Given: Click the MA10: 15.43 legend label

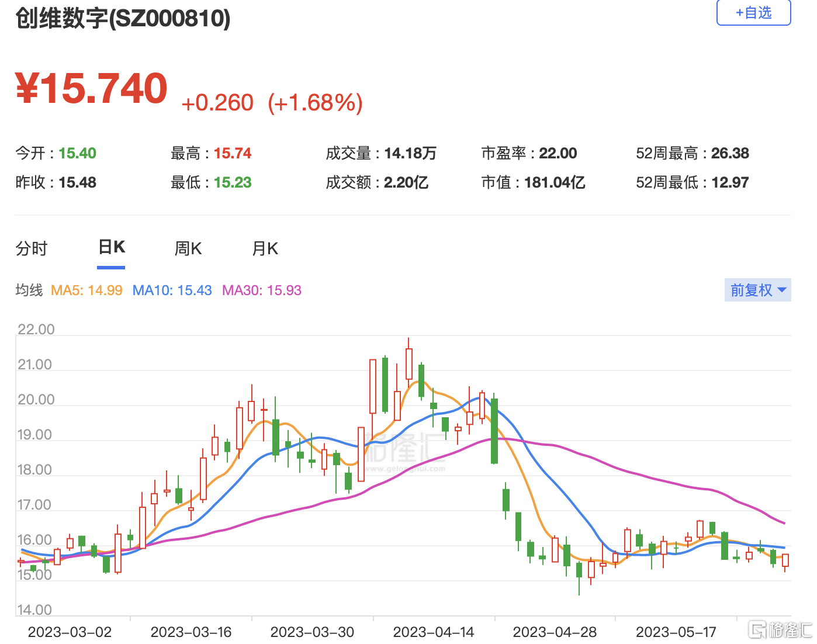Looking at the screenshot, I should point(172,290).
